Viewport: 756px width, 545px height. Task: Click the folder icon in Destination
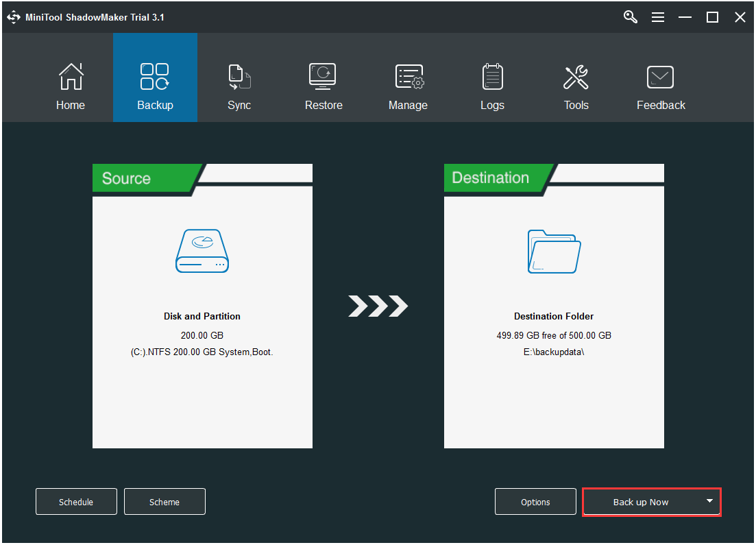pos(554,252)
